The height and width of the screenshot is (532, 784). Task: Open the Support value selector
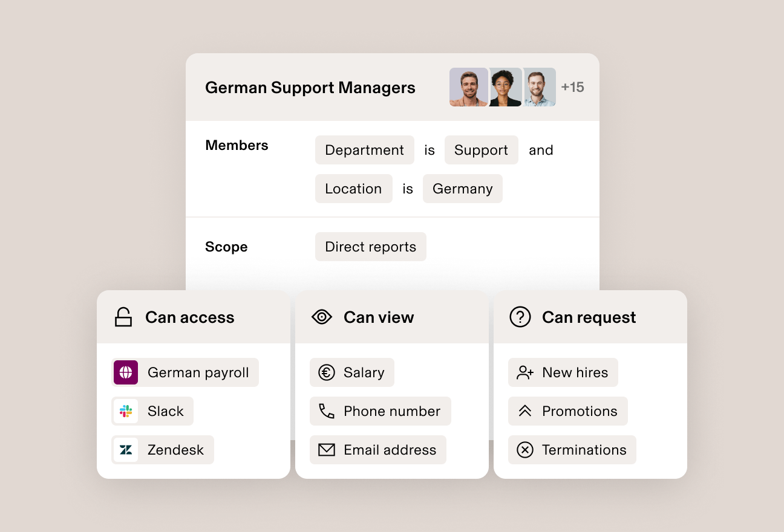(481, 150)
